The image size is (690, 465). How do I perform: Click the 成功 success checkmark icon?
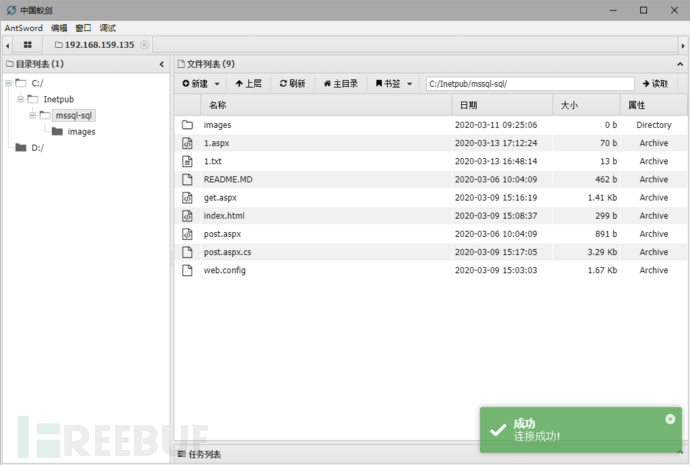[498, 430]
